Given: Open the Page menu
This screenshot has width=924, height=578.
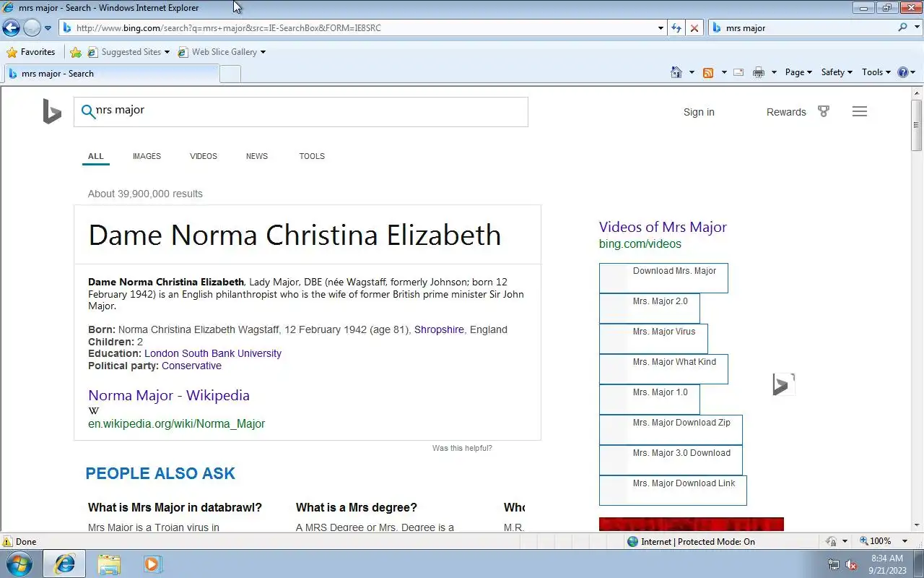Looking at the screenshot, I should click(x=798, y=72).
